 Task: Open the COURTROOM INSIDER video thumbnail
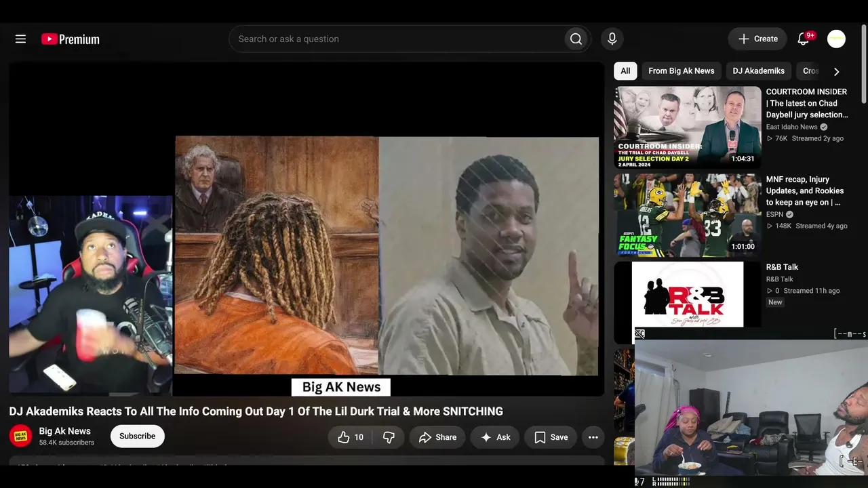[688, 127]
